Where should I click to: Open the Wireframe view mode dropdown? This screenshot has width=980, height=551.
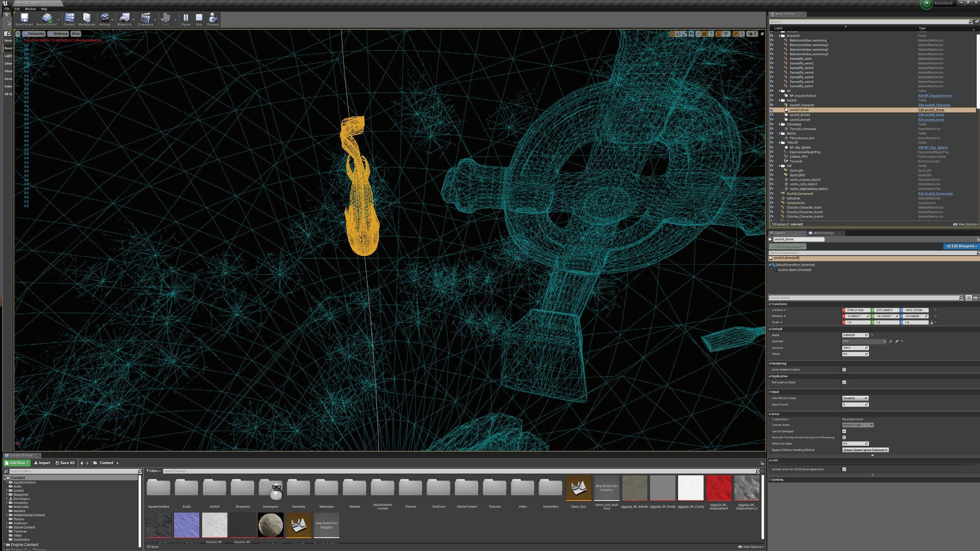58,34
